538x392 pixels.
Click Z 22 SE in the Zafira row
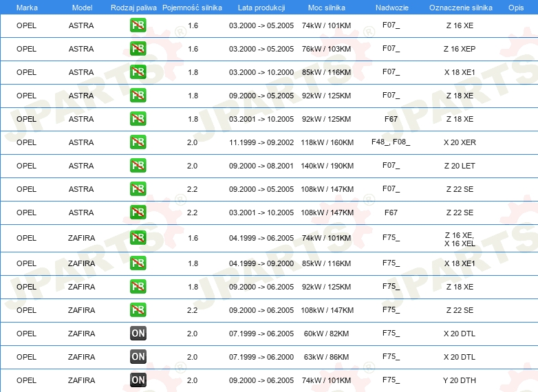click(460, 310)
